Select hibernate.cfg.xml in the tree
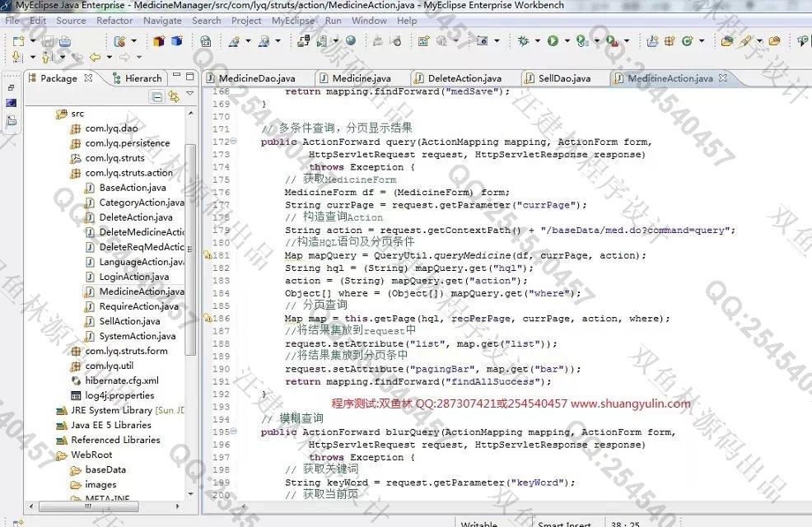This screenshot has width=812, height=527. 122,380
